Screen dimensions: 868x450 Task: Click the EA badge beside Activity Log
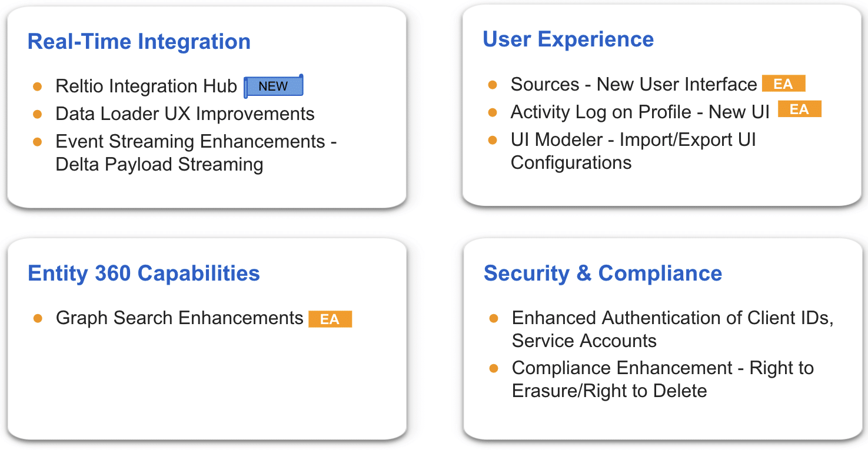[799, 109]
